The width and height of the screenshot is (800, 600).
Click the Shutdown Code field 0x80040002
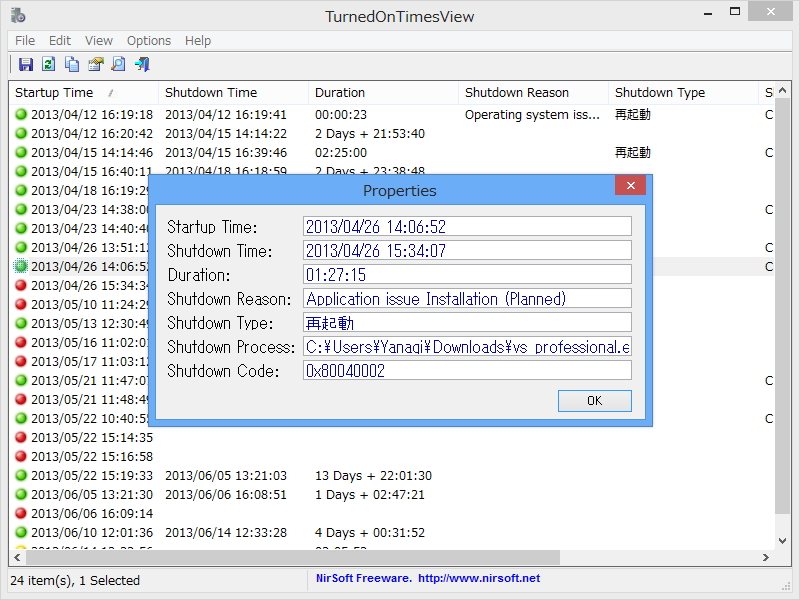[x=467, y=370]
